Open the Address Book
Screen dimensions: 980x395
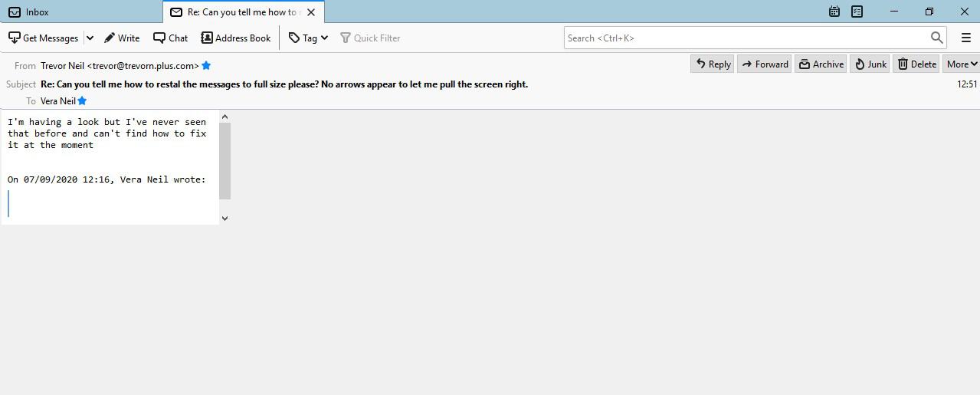236,38
